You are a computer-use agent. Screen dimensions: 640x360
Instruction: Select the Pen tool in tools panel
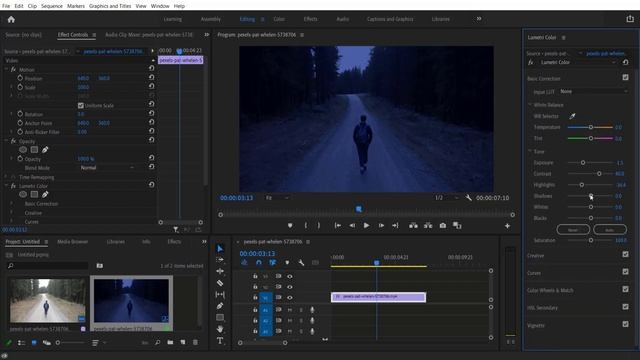(220, 306)
